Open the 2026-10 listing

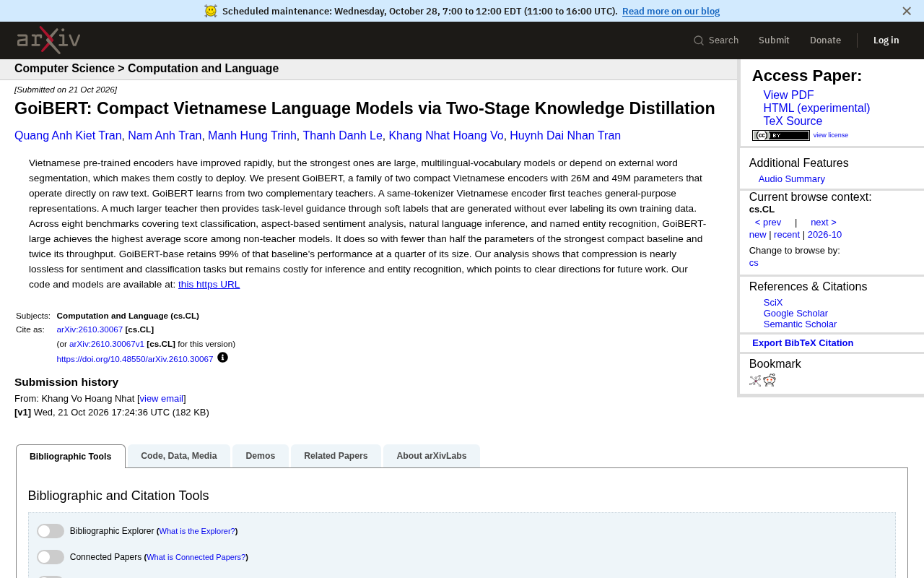(824, 235)
